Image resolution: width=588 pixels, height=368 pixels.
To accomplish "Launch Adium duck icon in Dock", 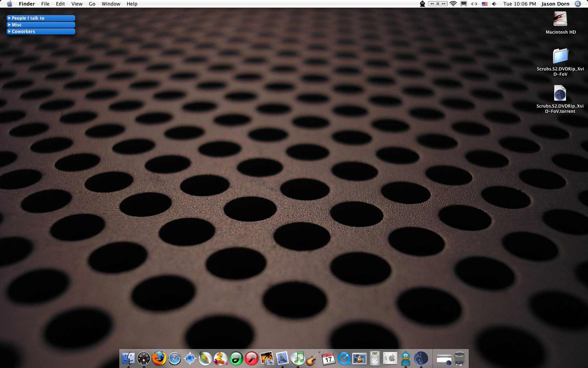I will (x=406, y=358).
